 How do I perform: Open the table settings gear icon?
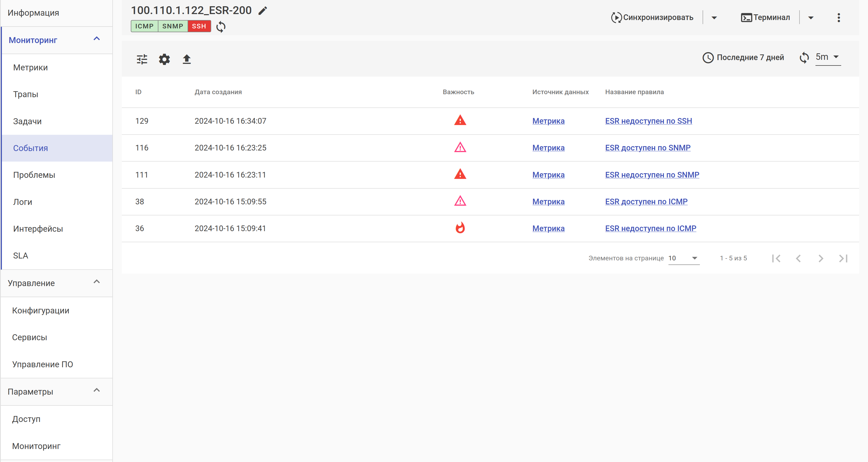click(164, 59)
